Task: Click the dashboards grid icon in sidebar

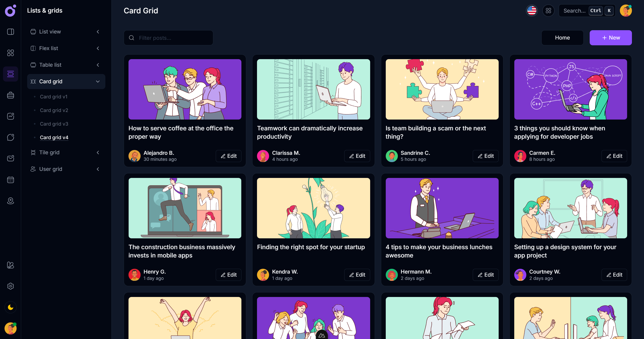Action: 10,53
